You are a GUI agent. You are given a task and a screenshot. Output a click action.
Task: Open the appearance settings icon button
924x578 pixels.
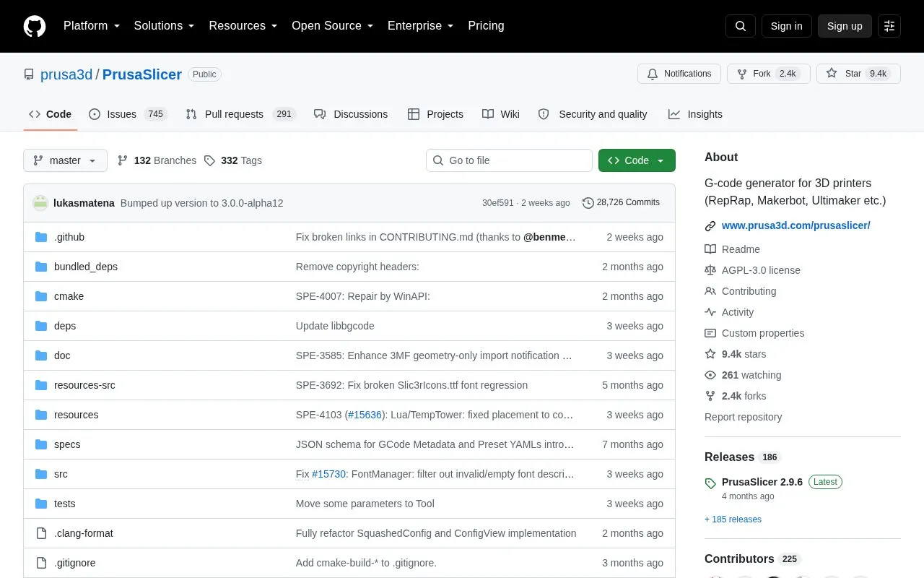pos(889,26)
